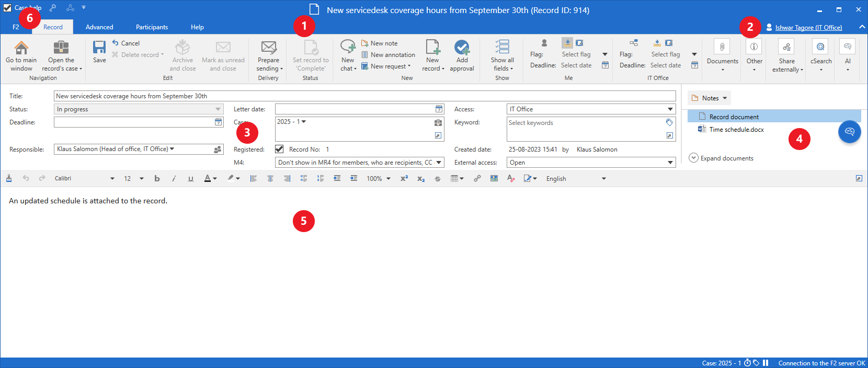Toggle the Case help checkbox in title bar
868x368 pixels.
point(7,8)
